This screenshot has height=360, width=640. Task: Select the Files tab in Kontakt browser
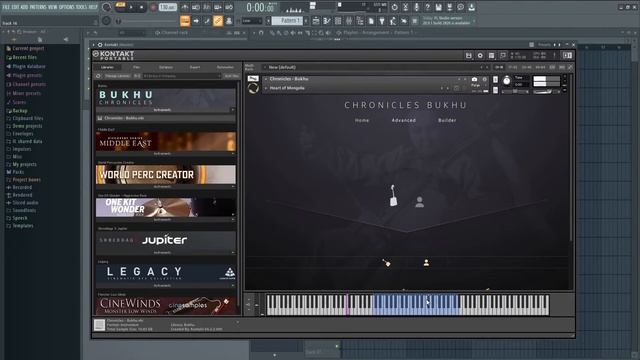(136, 67)
